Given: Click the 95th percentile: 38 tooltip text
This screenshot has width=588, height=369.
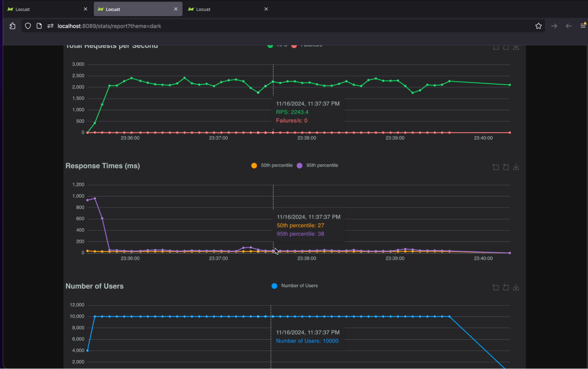Looking at the screenshot, I should [300, 234].
